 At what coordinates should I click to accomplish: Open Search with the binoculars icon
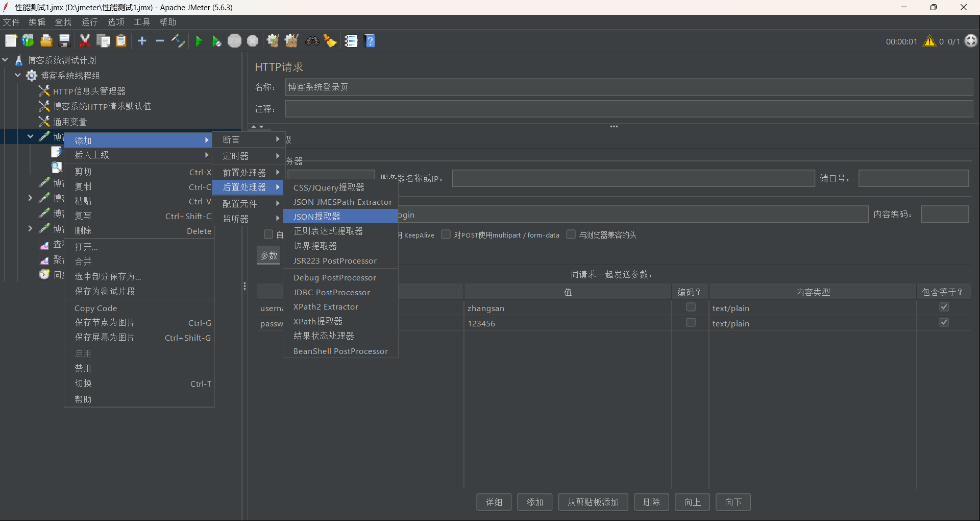(312, 41)
